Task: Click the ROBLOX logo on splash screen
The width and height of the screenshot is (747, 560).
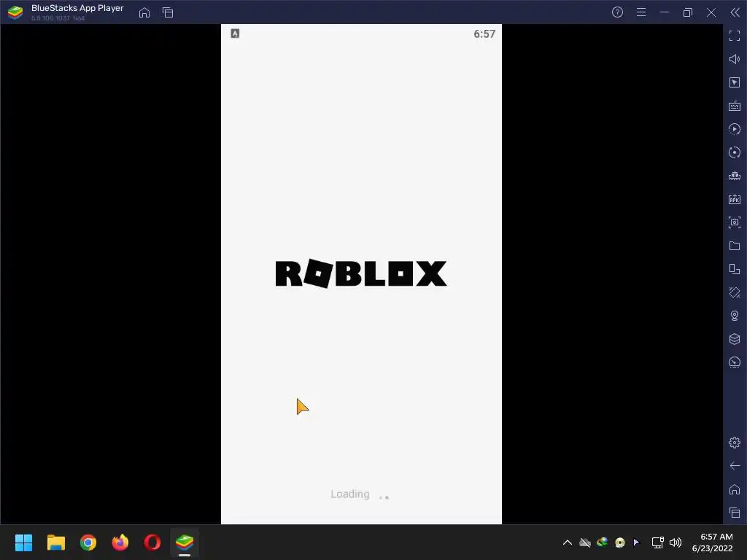Action: click(x=361, y=273)
